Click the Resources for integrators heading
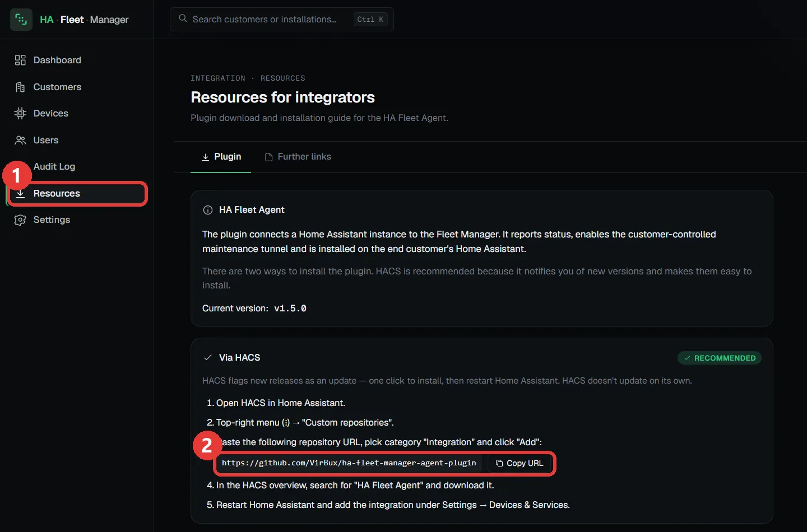807x532 pixels. pyautogui.click(x=282, y=97)
